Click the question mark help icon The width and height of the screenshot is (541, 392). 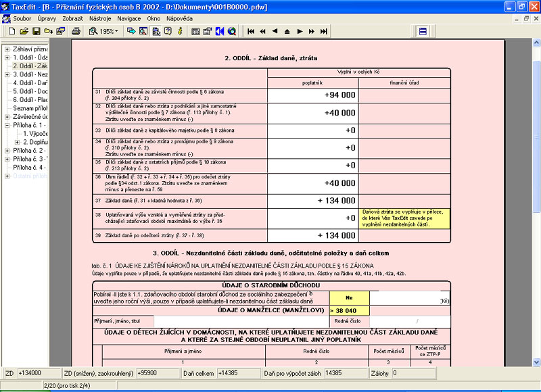point(168,31)
